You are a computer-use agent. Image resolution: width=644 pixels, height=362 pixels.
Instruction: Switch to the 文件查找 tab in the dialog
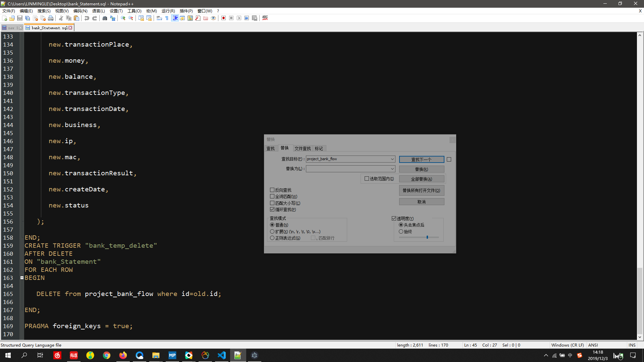click(x=303, y=148)
